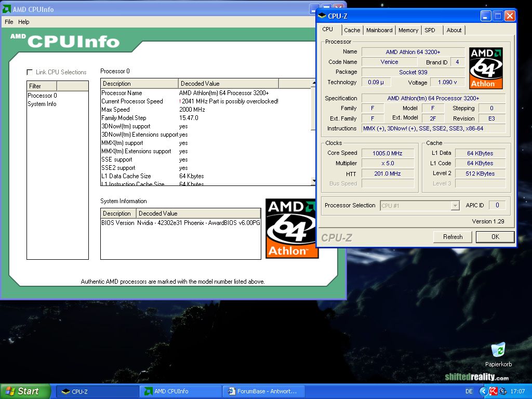Expand hidden tray icons arrow in taskbar
The image size is (532, 399).
pyautogui.click(x=484, y=391)
